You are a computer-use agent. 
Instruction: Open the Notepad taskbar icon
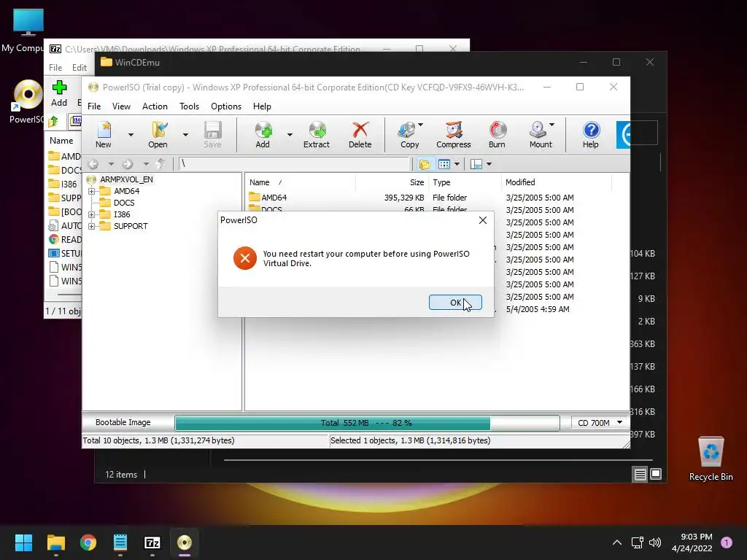[x=120, y=542]
